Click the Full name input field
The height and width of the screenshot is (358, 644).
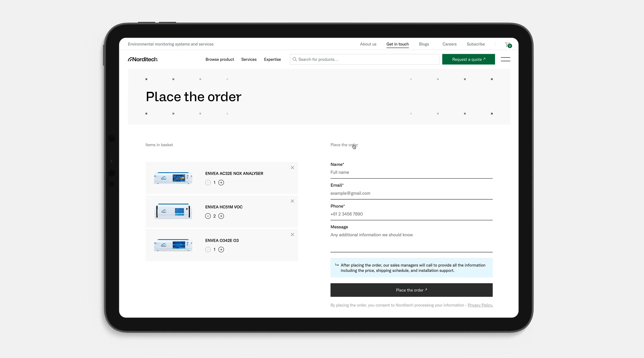click(411, 172)
